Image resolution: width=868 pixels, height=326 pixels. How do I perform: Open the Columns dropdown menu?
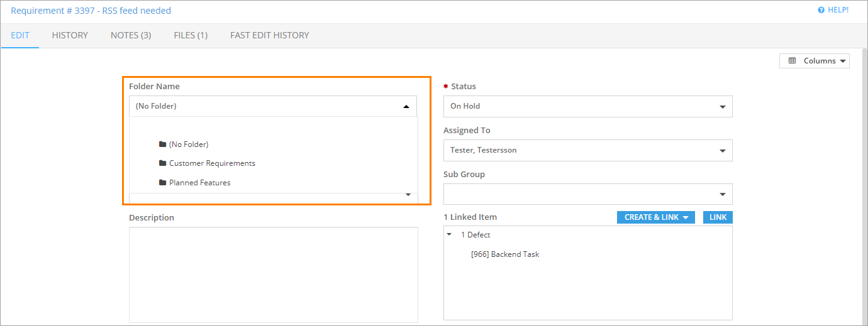point(815,61)
